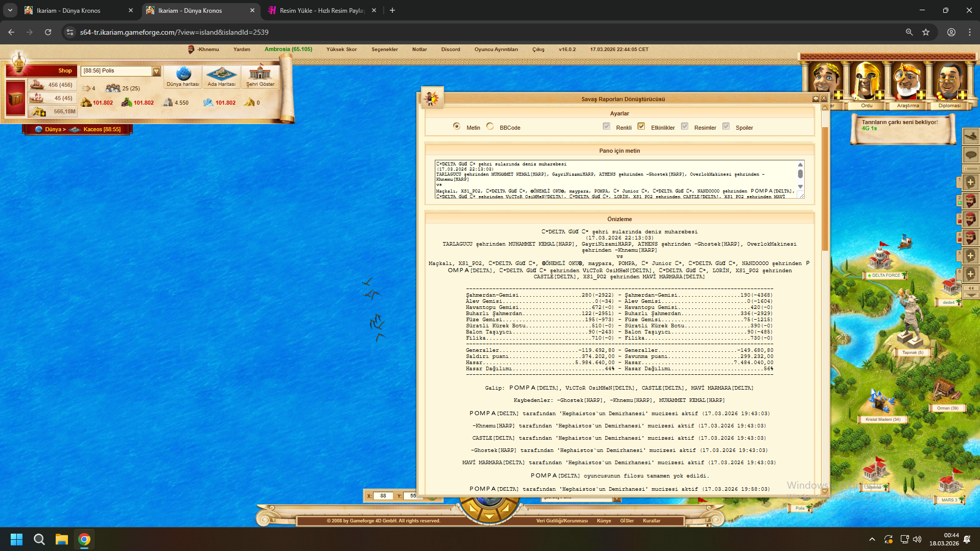Open the Notlar notes menu

coord(419,50)
